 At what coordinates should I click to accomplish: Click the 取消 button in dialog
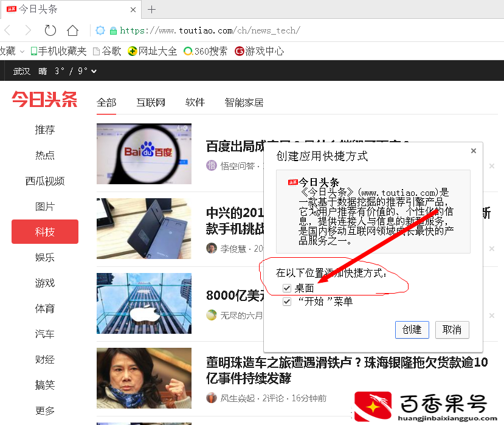pyautogui.click(x=452, y=330)
